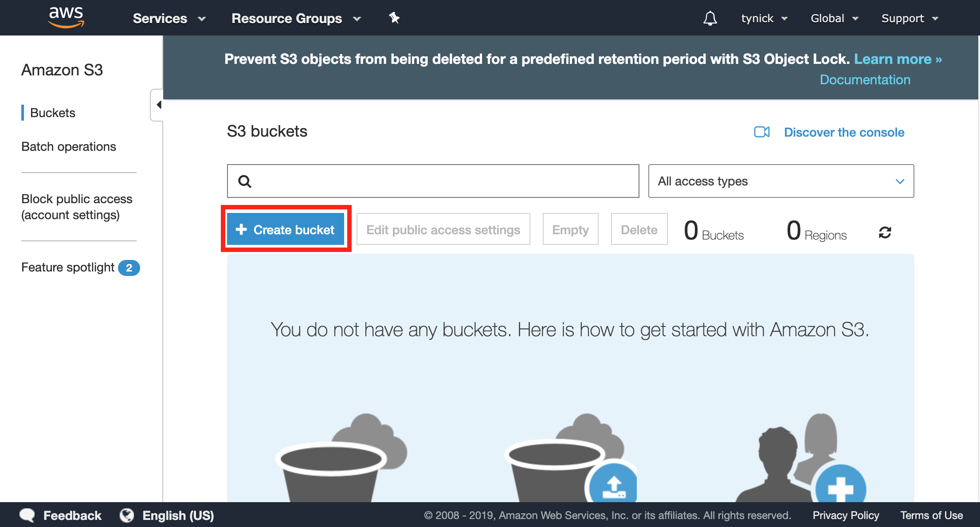Click the Feature spotlight count badge
The width and height of the screenshot is (980, 527).
(x=129, y=267)
